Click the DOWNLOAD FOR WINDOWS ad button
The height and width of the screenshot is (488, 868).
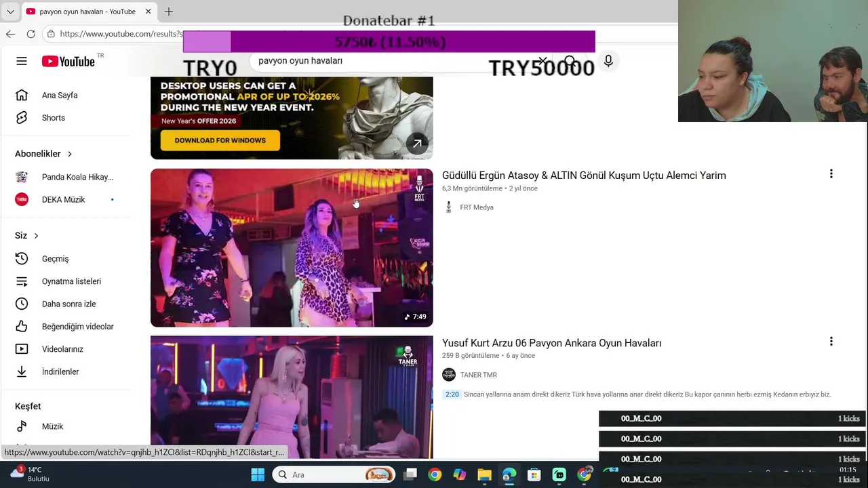(x=220, y=140)
